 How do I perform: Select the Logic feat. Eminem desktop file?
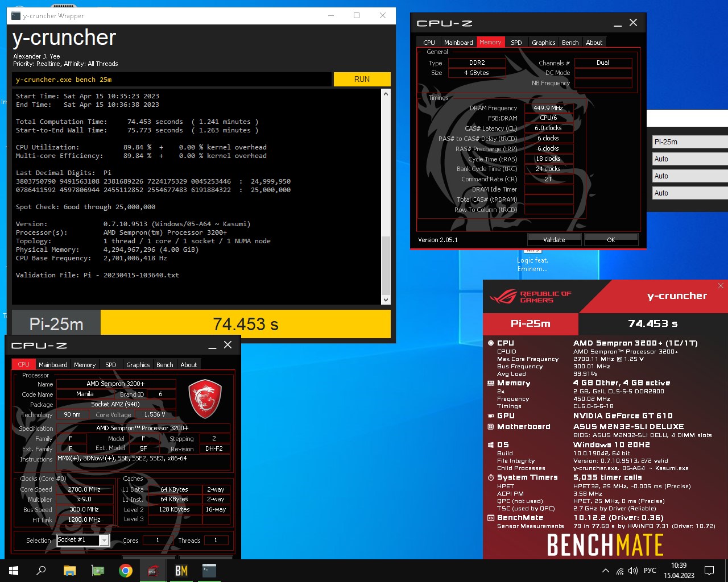tap(532, 260)
